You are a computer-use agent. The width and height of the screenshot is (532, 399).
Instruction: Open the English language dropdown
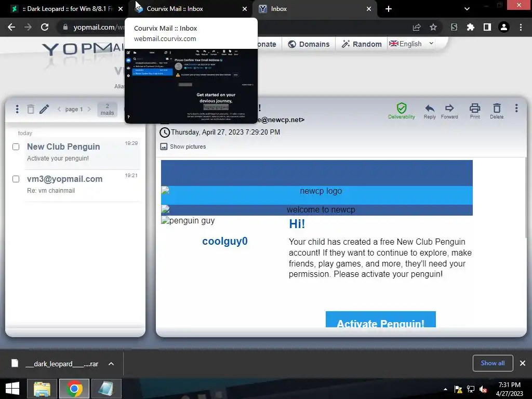(x=411, y=44)
